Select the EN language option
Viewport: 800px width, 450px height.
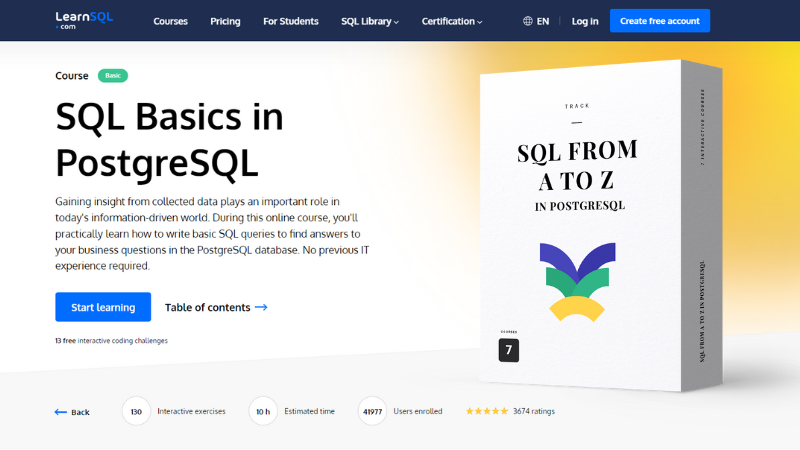[543, 21]
